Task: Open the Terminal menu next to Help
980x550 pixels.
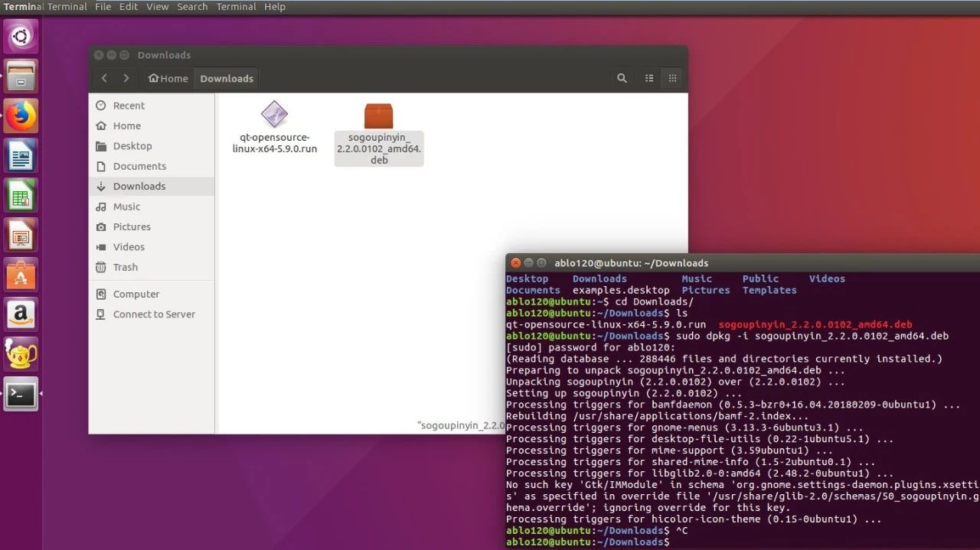Action: (x=236, y=7)
